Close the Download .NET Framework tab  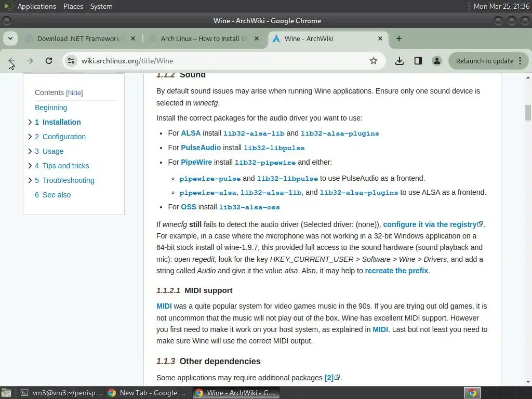pyautogui.click(x=133, y=38)
